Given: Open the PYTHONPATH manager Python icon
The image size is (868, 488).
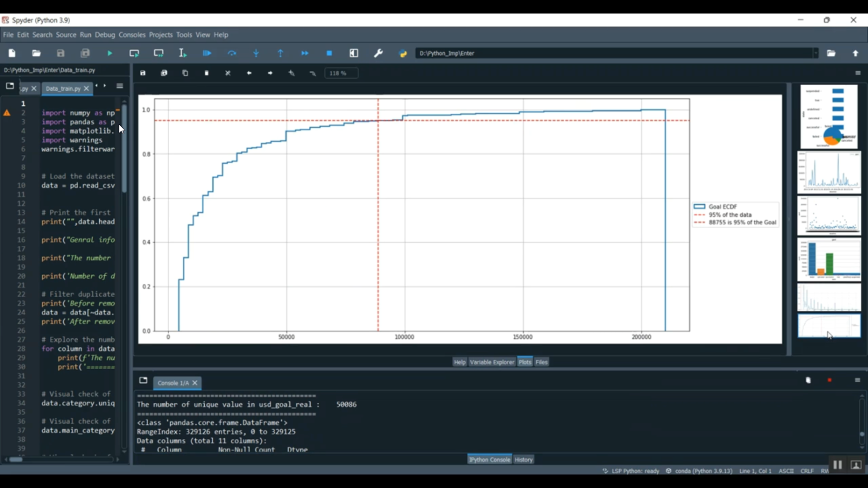Looking at the screenshot, I should [403, 53].
